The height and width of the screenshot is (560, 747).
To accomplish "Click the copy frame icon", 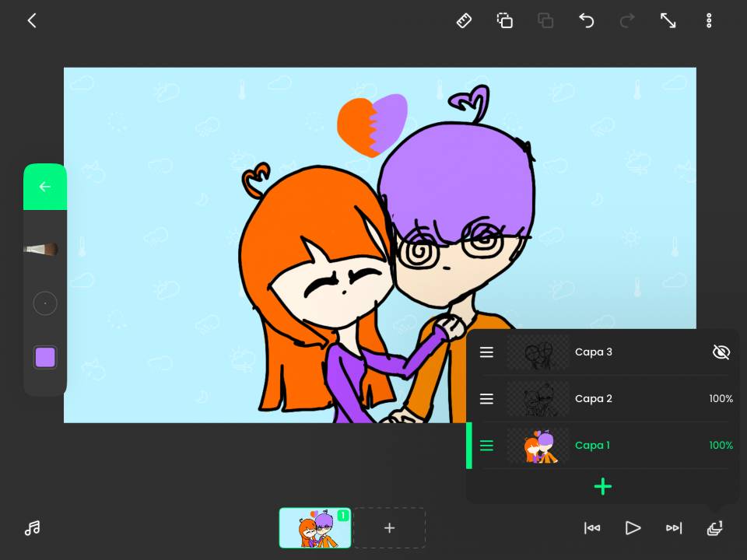I will coord(505,21).
